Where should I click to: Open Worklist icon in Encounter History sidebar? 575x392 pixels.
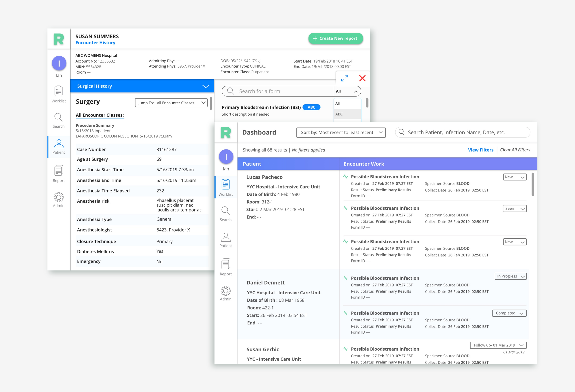click(x=59, y=94)
